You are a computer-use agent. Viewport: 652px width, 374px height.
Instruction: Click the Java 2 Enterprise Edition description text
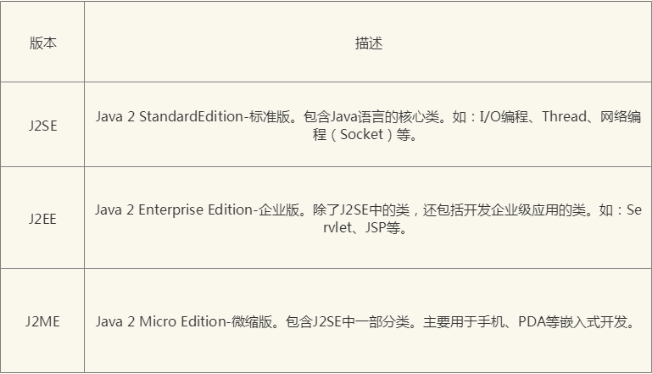[368, 219]
